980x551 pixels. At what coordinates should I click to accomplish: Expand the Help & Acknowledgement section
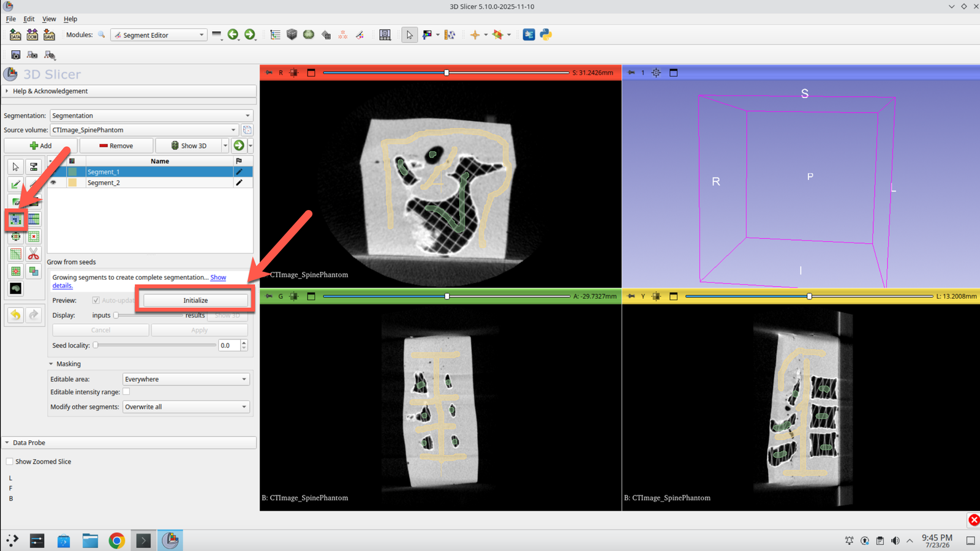(x=129, y=91)
